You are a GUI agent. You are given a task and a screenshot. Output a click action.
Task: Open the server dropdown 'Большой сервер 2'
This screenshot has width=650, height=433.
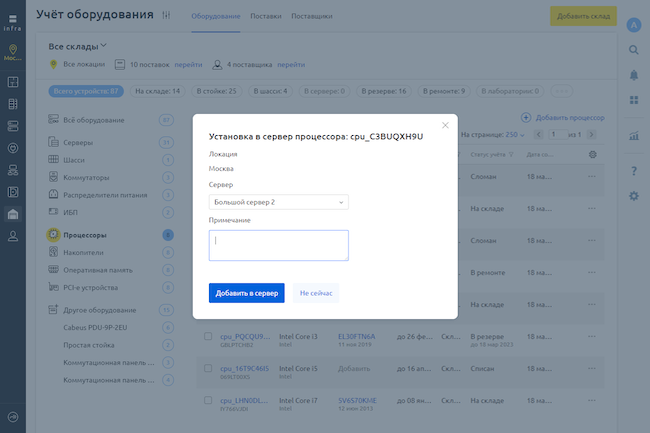click(278, 202)
